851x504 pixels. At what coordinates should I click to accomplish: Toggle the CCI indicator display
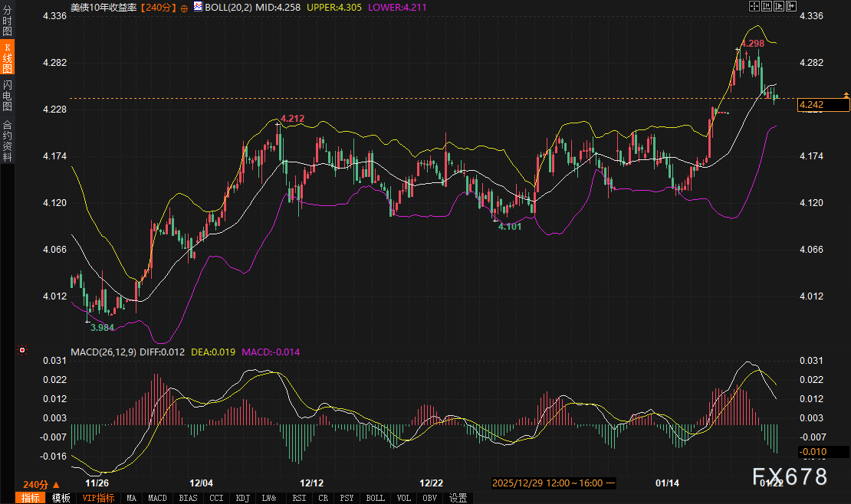pos(216,498)
